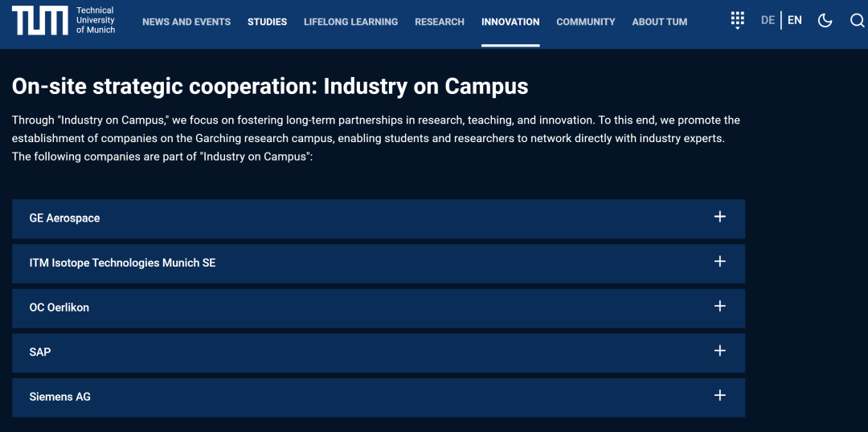Viewport: 868px width, 432px height.
Task: Click plus icon on GE Aerospace row
Action: [719, 217]
